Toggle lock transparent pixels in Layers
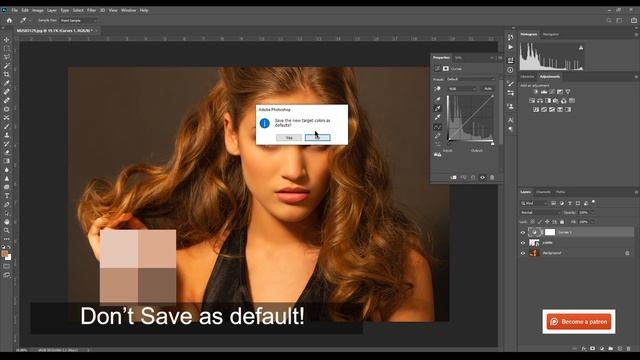The image size is (640, 360). point(532,222)
